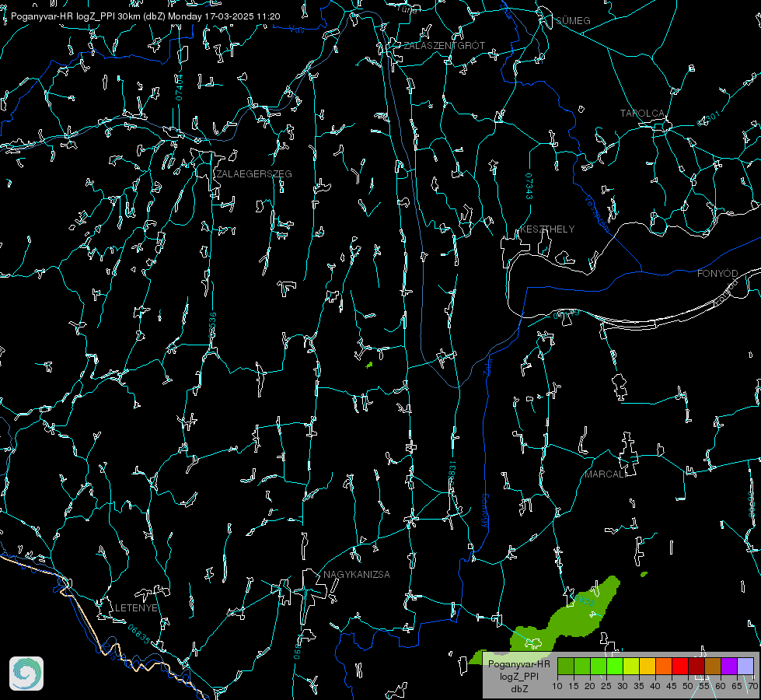The image size is (761, 700).
Task: Select the 10-15 dBZ dark green swatch
Action: (x=566, y=666)
